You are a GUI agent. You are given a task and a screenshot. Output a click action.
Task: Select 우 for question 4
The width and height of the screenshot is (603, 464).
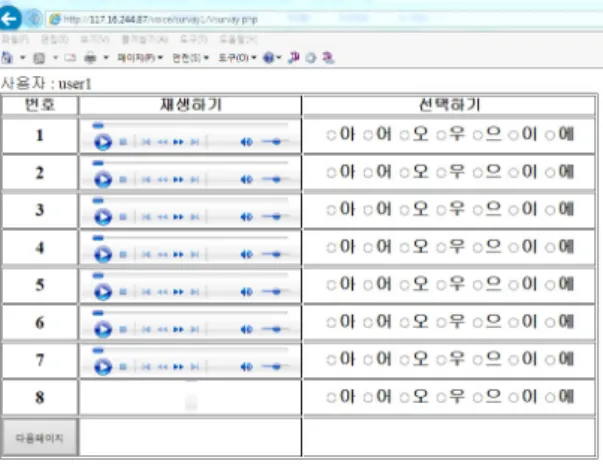click(x=441, y=248)
